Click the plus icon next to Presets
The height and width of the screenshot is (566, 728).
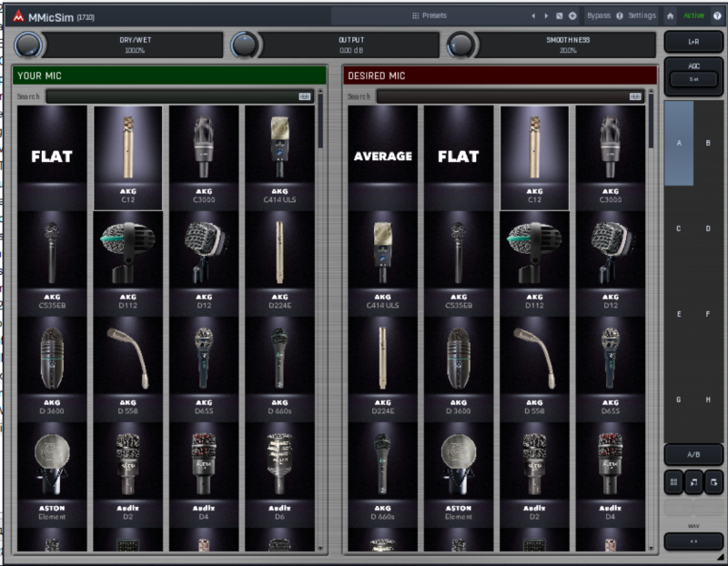coord(572,15)
